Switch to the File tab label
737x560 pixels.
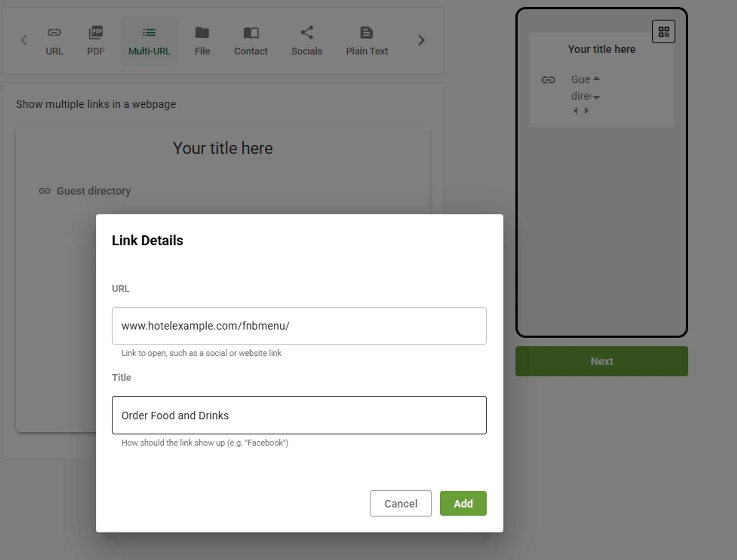[202, 51]
